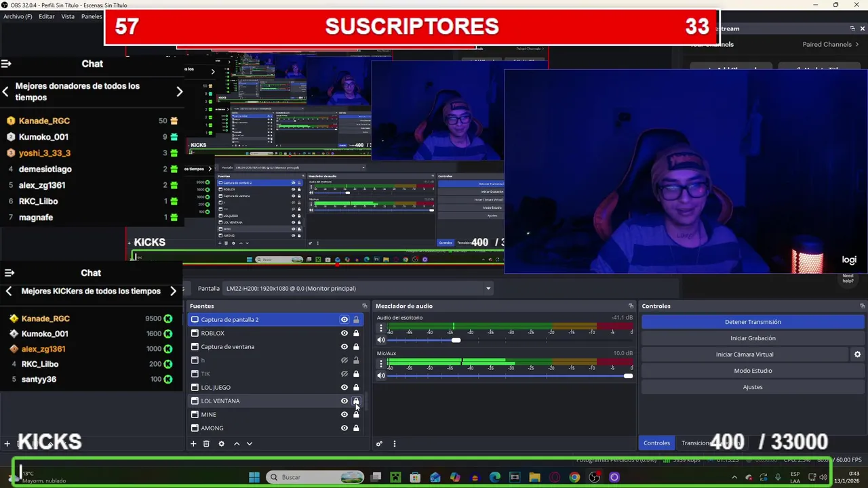
Task: Open hamburger menu of lower Chat widget
Action: 9,272
